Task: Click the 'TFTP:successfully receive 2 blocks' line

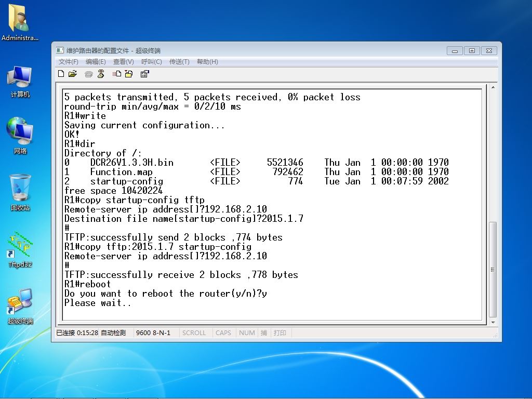Action: point(181,275)
